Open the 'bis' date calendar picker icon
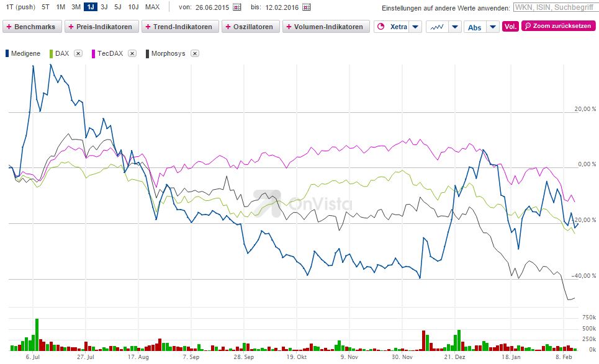 point(307,7)
